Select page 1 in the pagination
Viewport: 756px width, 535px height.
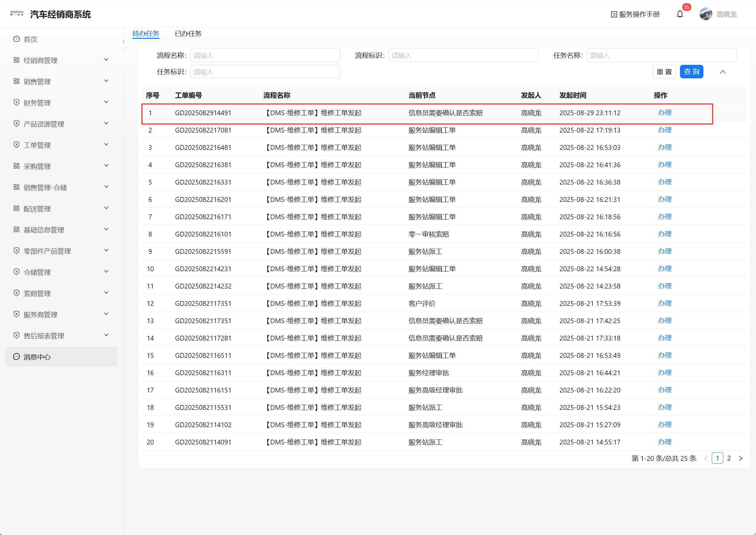pos(717,458)
